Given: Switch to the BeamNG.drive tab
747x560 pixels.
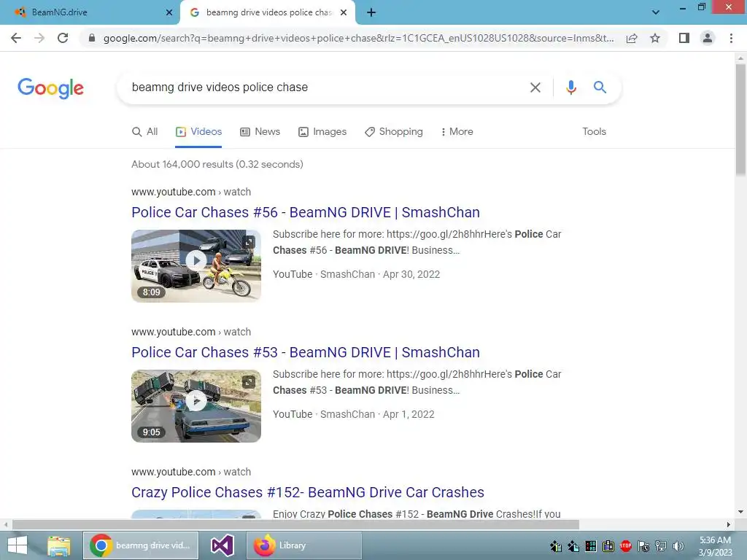Looking at the screenshot, I should (x=90, y=12).
